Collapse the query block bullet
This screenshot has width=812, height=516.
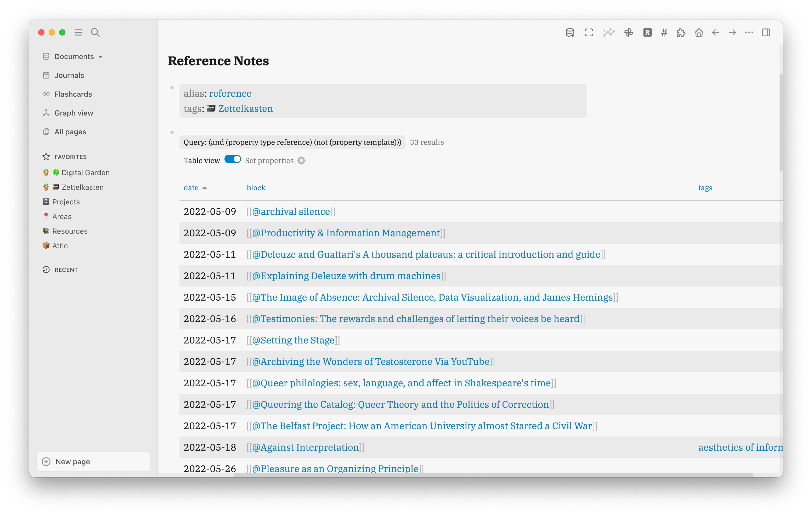pyautogui.click(x=172, y=132)
